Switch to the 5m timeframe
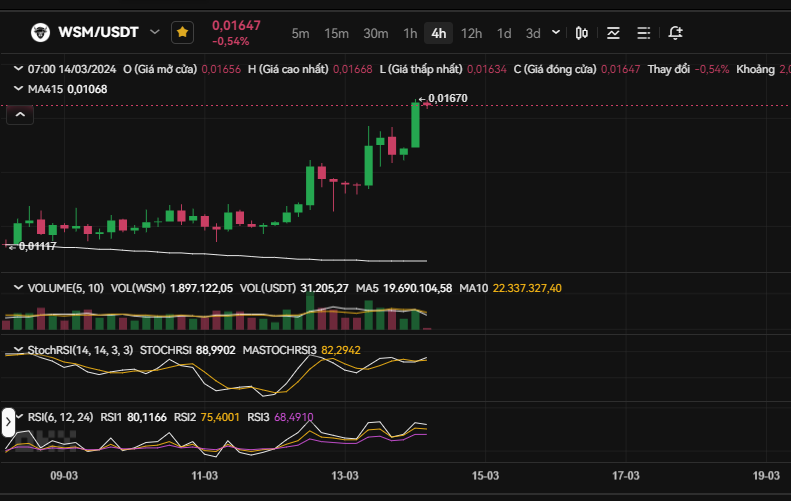Screen dimensions: 791x501 300,33
